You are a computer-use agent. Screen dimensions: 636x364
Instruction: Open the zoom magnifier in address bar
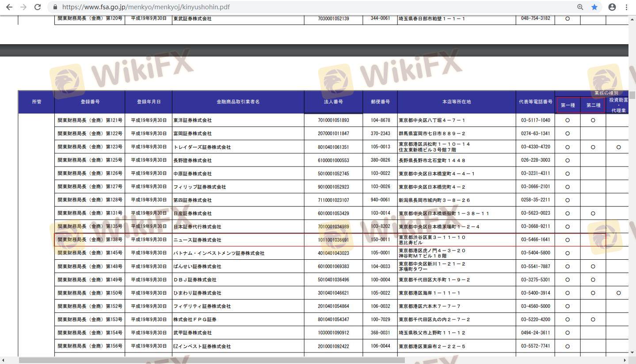[580, 7]
